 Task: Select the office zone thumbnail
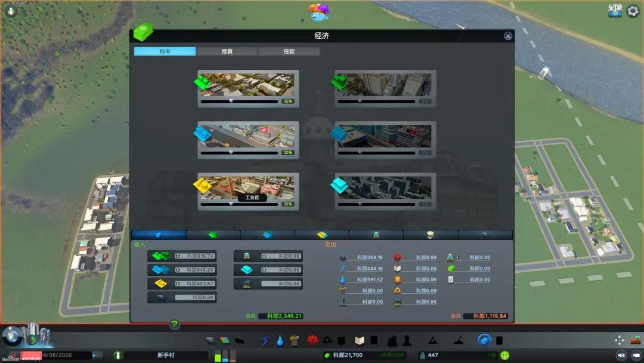385,187
